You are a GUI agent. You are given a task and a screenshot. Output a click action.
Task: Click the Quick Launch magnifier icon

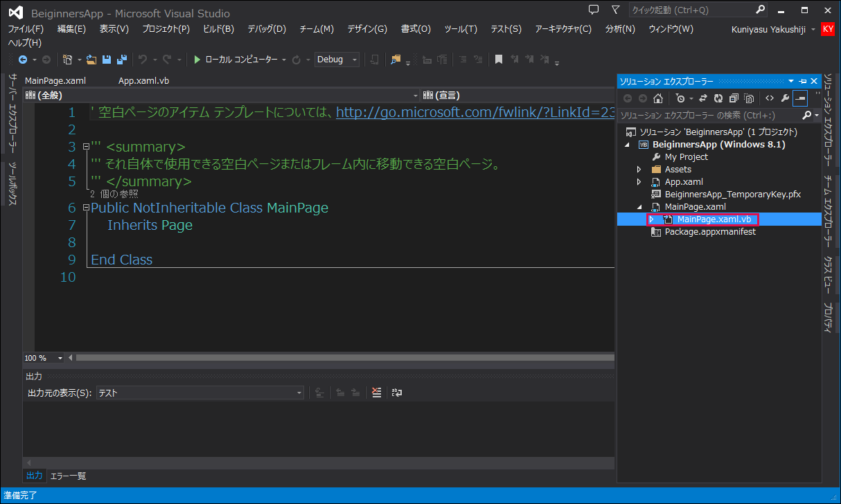coord(760,10)
